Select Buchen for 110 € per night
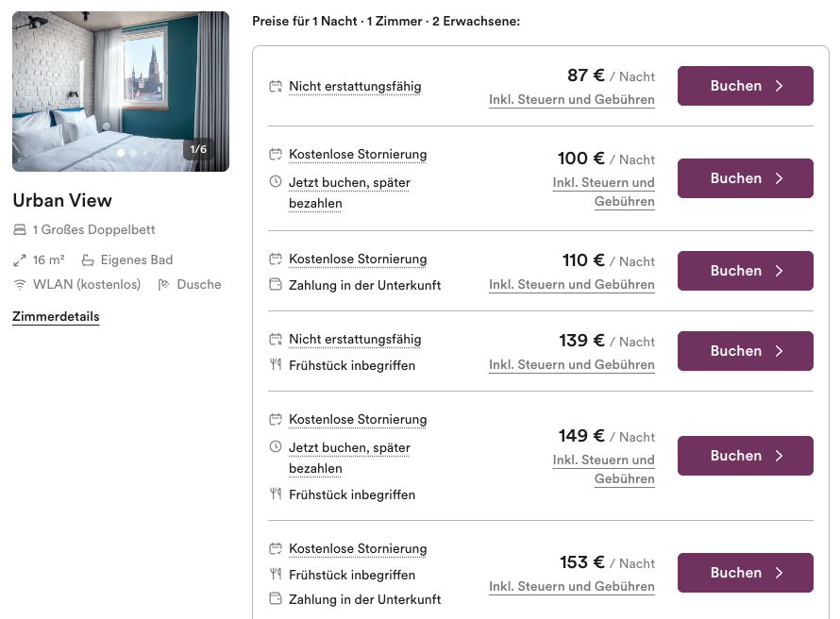The width and height of the screenshot is (840, 619). pos(745,271)
